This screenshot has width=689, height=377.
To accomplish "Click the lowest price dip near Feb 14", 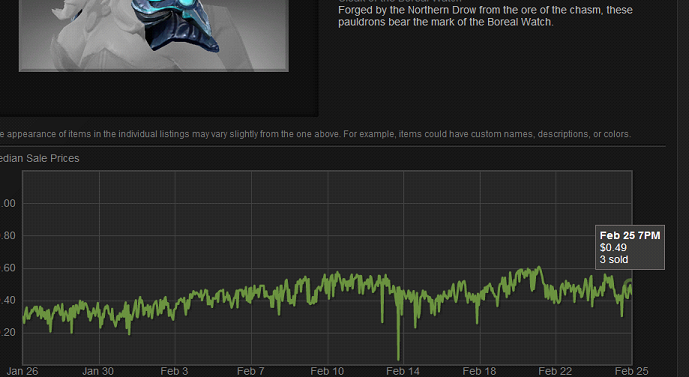I will [x=399, y=358].
